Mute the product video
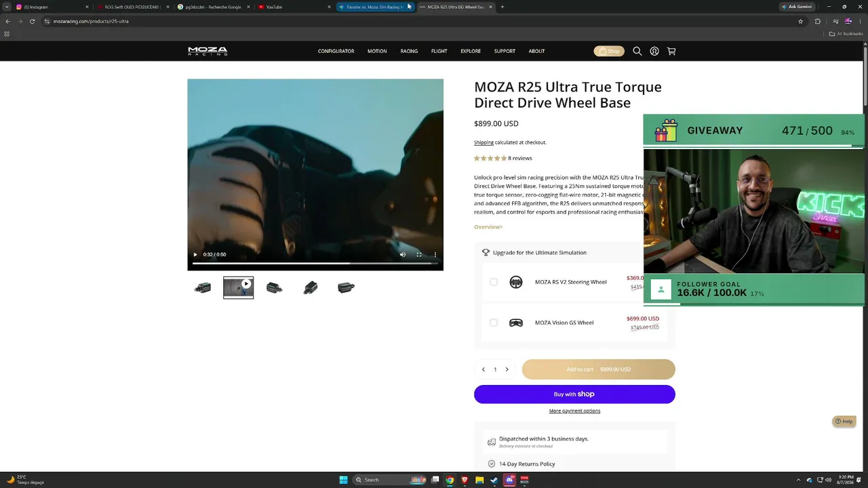Viewport: 868px width, 488px height. (x=403, y=255)
